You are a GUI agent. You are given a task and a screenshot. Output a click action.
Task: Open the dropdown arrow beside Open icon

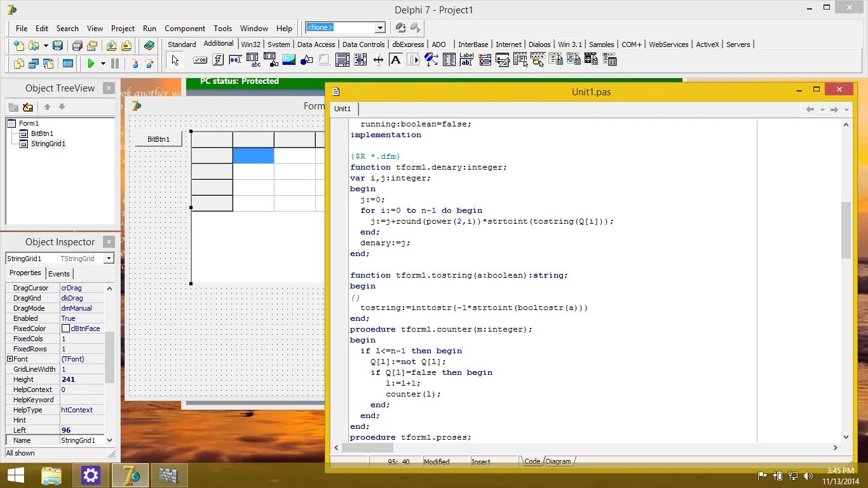[x=44, y=46]
